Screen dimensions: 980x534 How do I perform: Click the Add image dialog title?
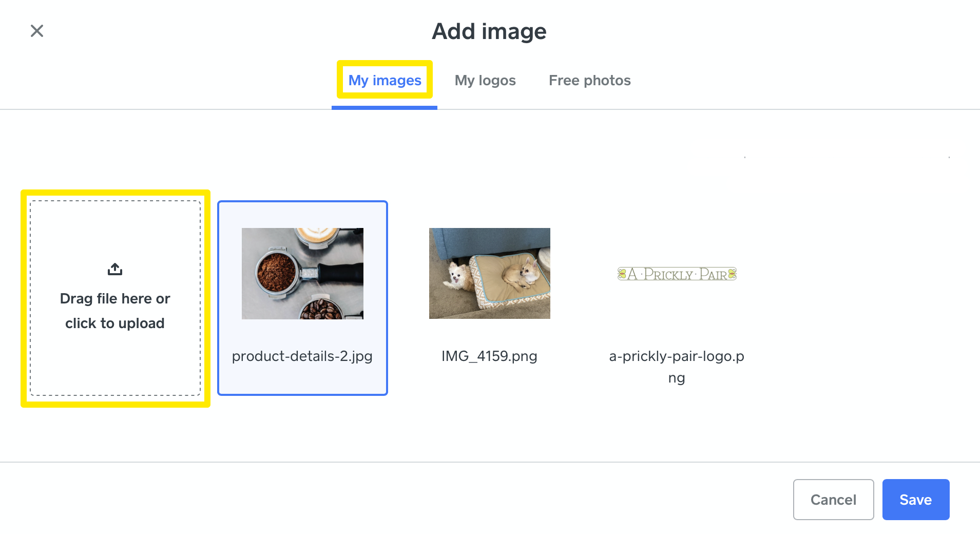pyautogui.click(x=489, y=31)
